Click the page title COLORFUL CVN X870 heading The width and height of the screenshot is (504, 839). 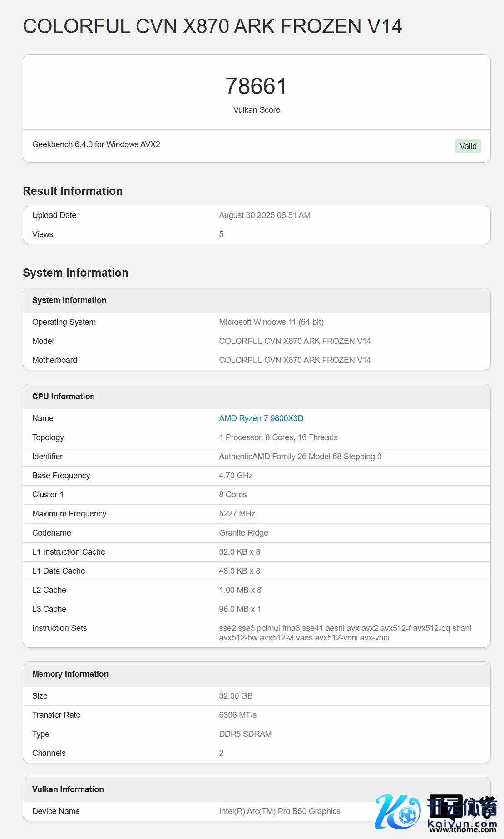tap(212, 26)
